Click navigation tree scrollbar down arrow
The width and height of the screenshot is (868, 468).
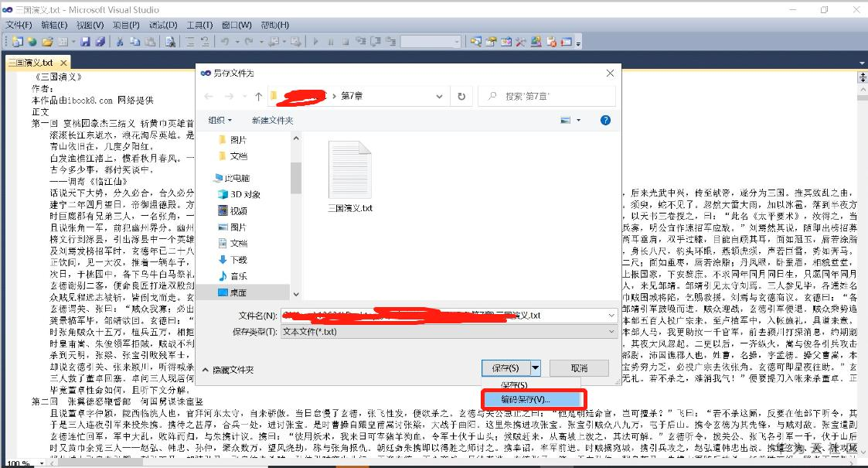tap(296, 294)
